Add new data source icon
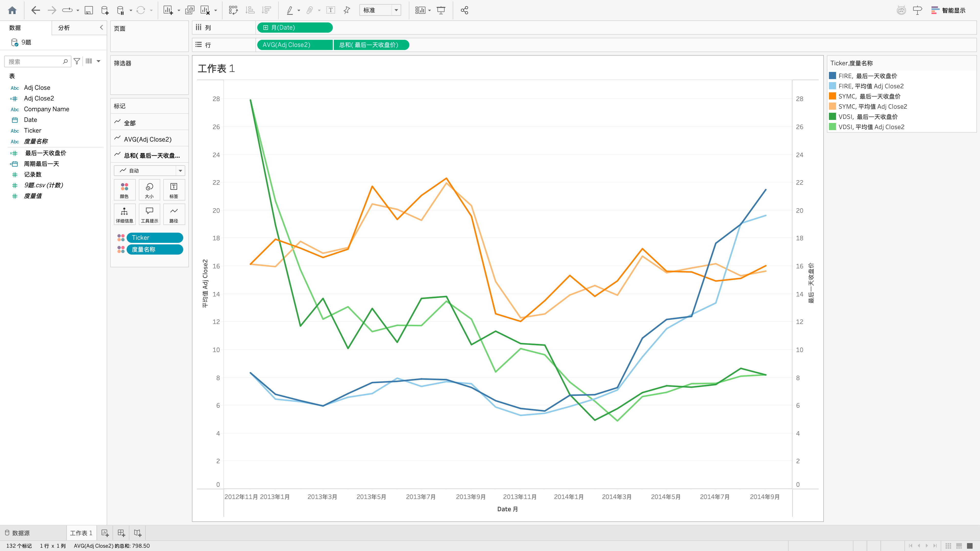This screenshot has width=980, height=551. coord(105,10)
